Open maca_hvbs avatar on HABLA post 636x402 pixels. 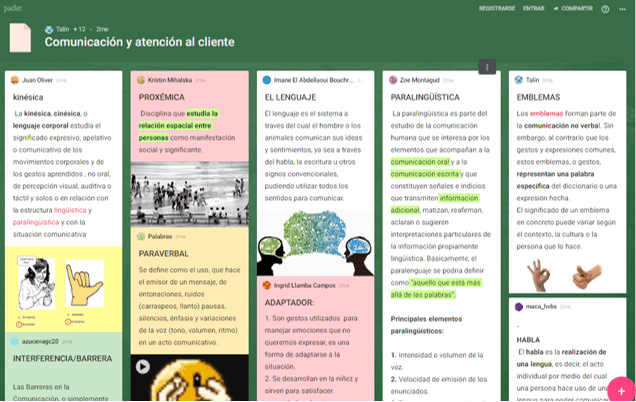coord(519,307)
